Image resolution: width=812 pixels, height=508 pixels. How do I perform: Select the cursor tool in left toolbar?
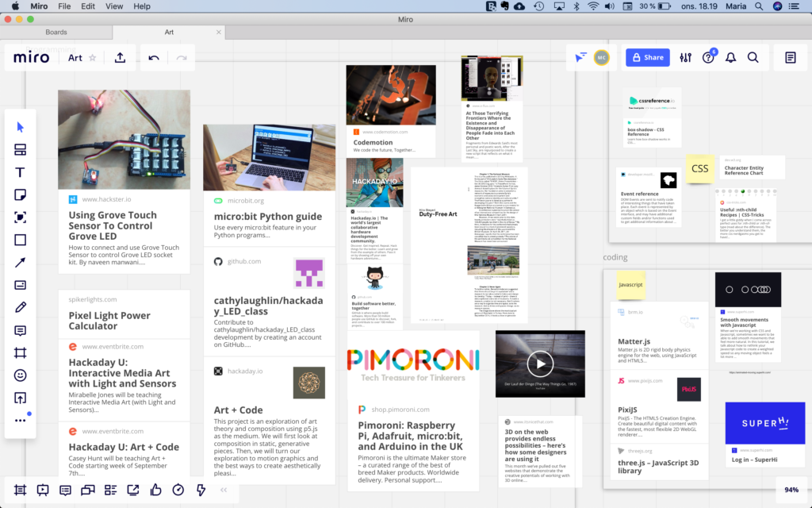(x=20, y=127)
